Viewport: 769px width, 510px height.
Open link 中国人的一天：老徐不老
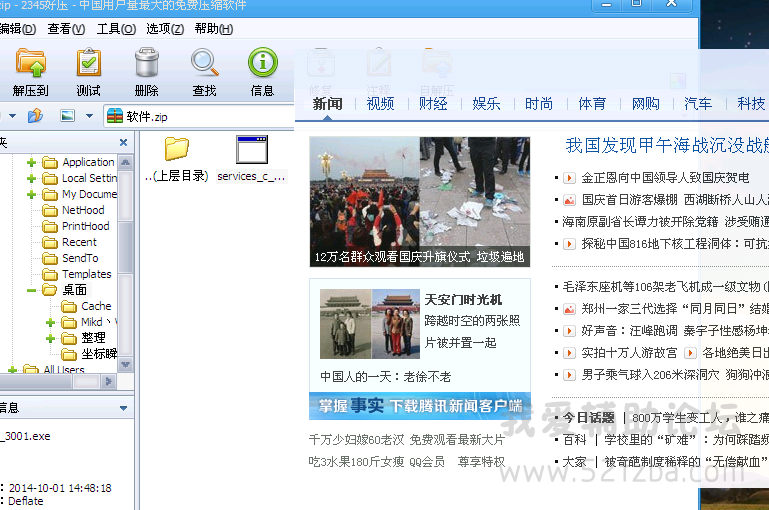(x=385, y=377)
